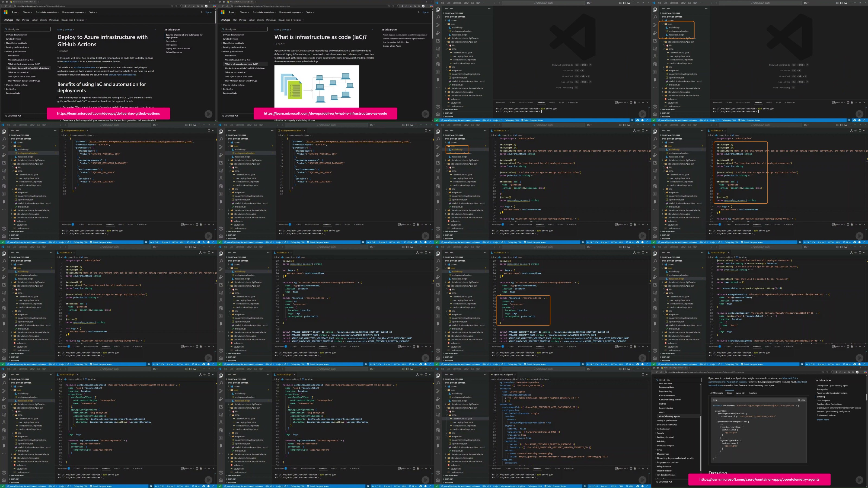The height and width of the screenshot is (488, 868).
Task: Kill terminal via trash icon in apiservice.tmpl.yaml window
Action: (635, 468)
